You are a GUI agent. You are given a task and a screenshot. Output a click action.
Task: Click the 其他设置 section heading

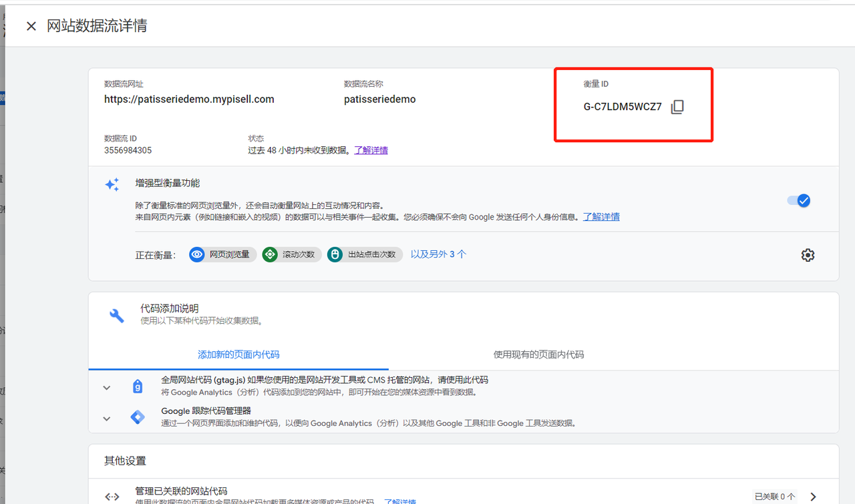[x=125, y=461]
